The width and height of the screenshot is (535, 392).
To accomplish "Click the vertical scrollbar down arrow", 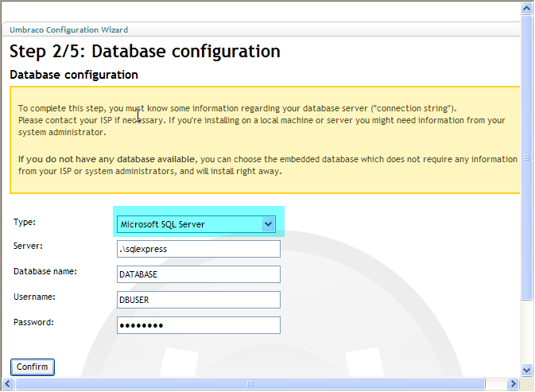I will coord(527,370).
